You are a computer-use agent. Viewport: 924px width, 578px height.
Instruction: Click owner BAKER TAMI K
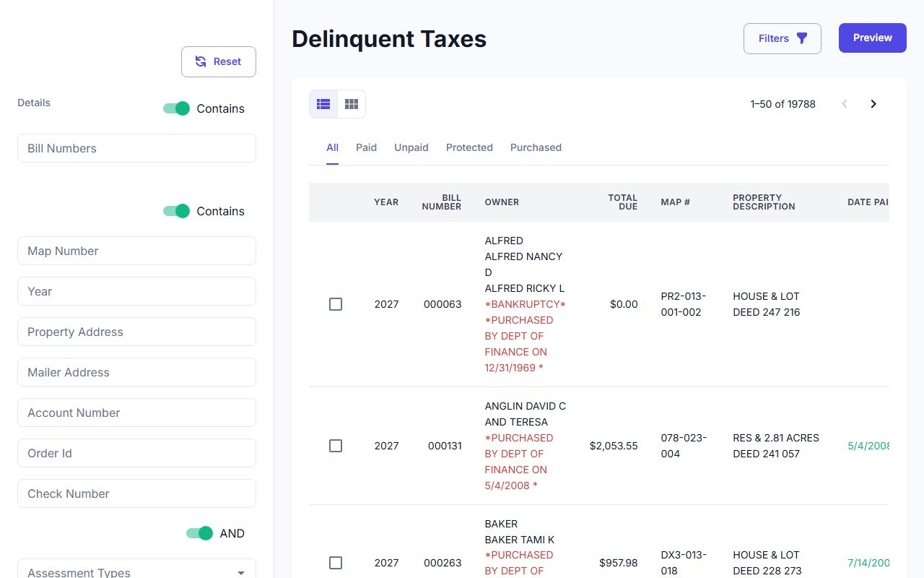[520, 540]
